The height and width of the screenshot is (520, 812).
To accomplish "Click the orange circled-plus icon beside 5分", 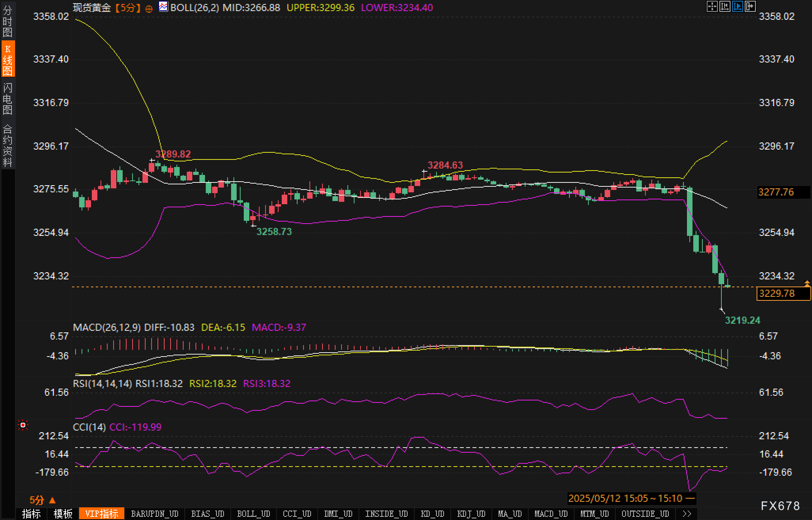I will tap(149, 9).
